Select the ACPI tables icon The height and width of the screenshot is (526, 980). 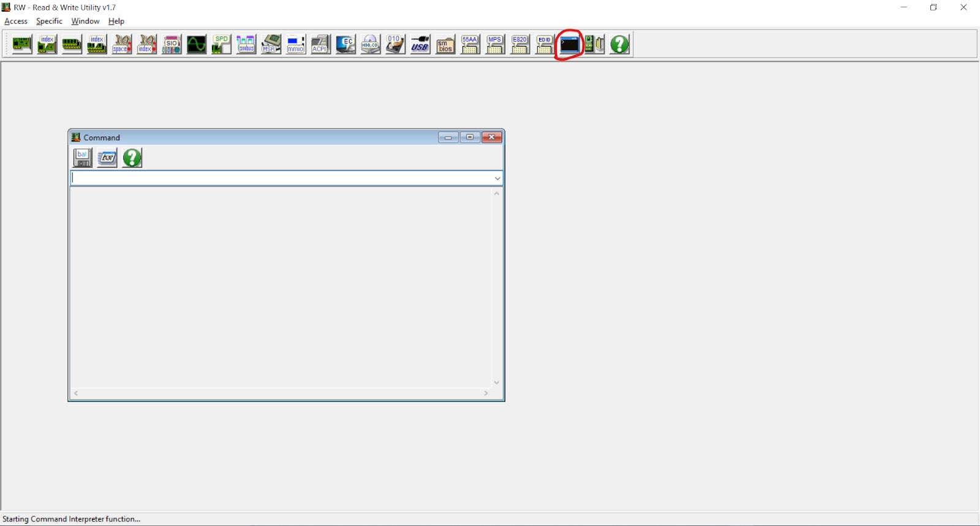tap(320, 44)
